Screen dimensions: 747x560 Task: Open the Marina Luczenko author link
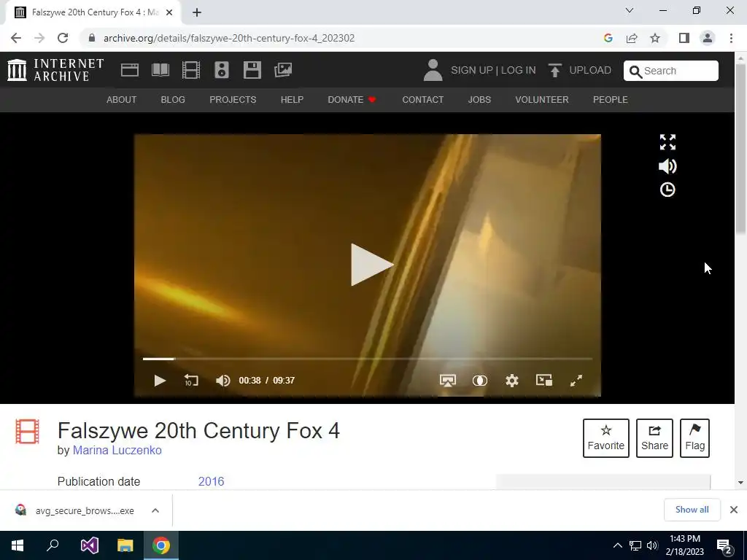tap(117, 450)
